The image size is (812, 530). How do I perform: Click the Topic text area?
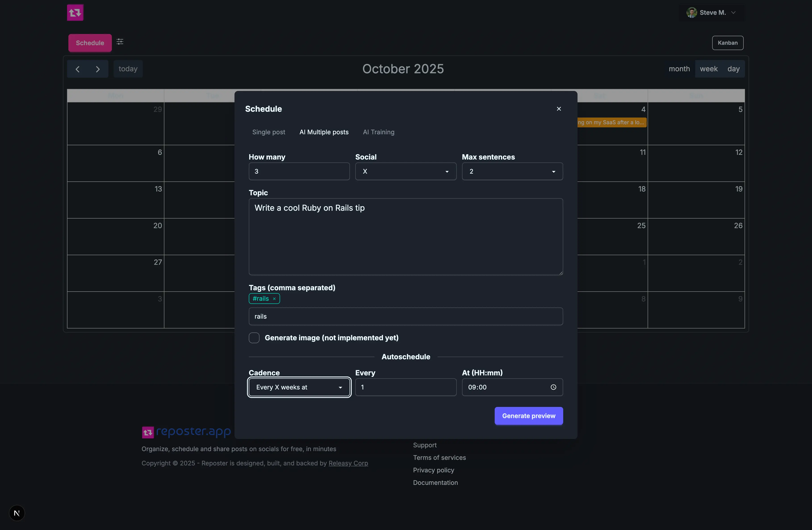(405, 237)
